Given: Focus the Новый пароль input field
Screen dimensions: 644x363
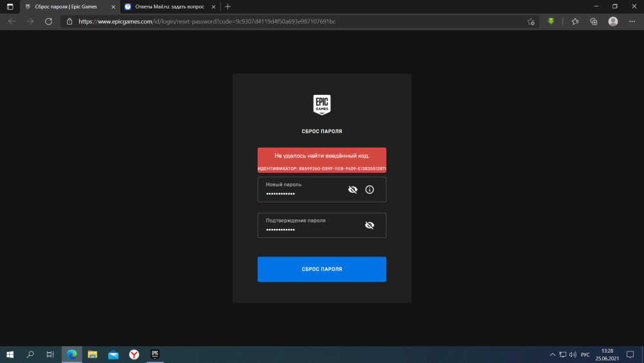Looking at the screenshot, I should pos(321,190).
